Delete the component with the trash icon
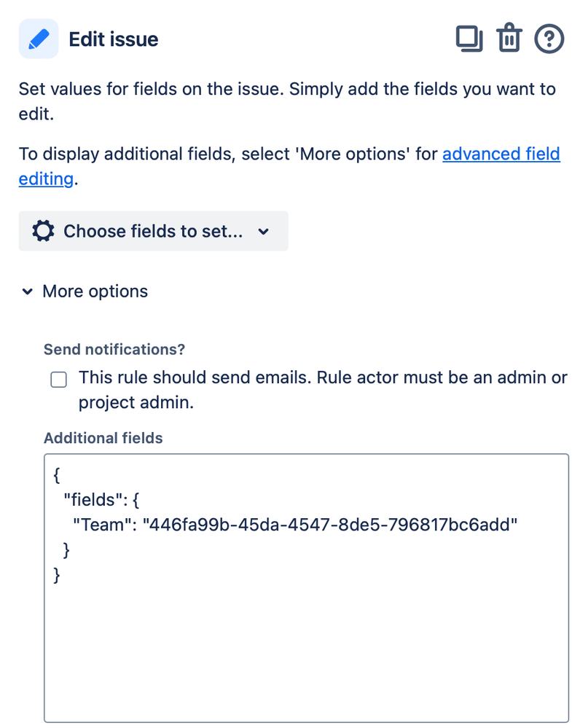Screen dimensions: 588x728 (x=509, y=39)
